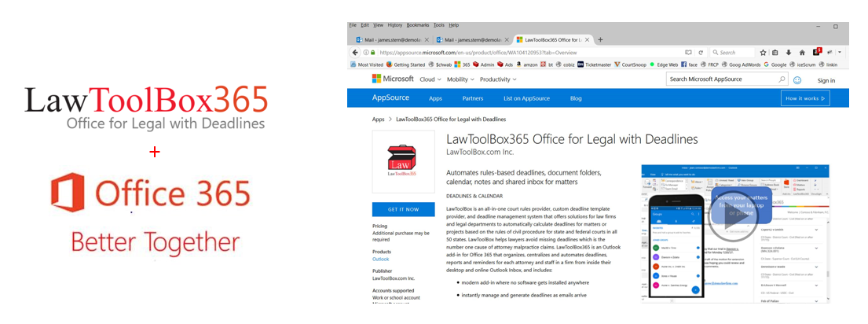Click the AppSource brand link in blue bar

point(391,98)
